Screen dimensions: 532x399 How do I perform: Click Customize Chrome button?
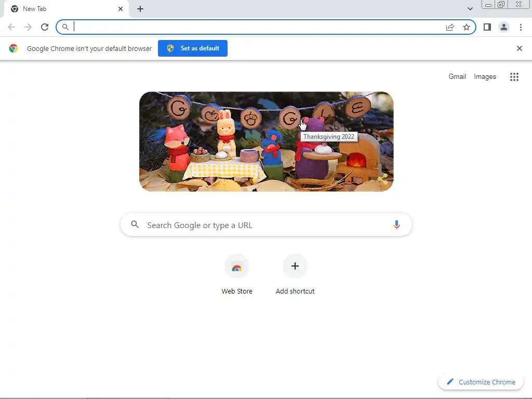pos(481,382)
